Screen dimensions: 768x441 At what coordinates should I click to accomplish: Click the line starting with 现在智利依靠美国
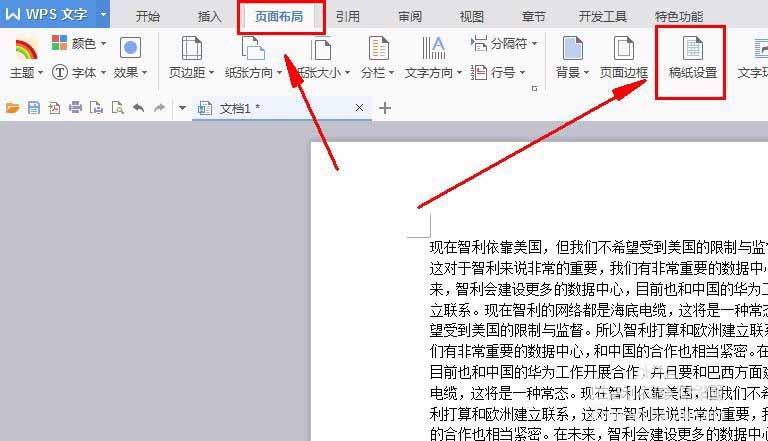point(599,247)
